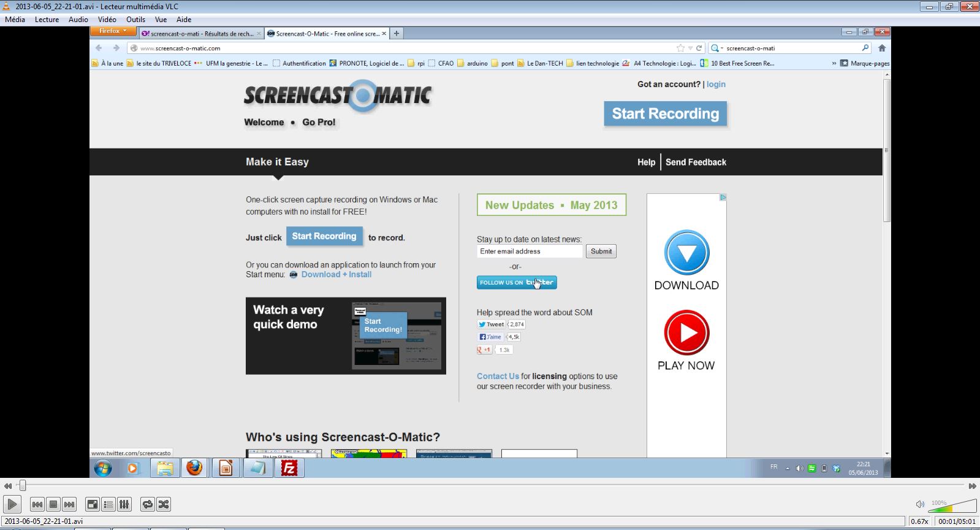Click the slower rewind arrows by seek bar
The image size is (980, 530).
point(7,486)
